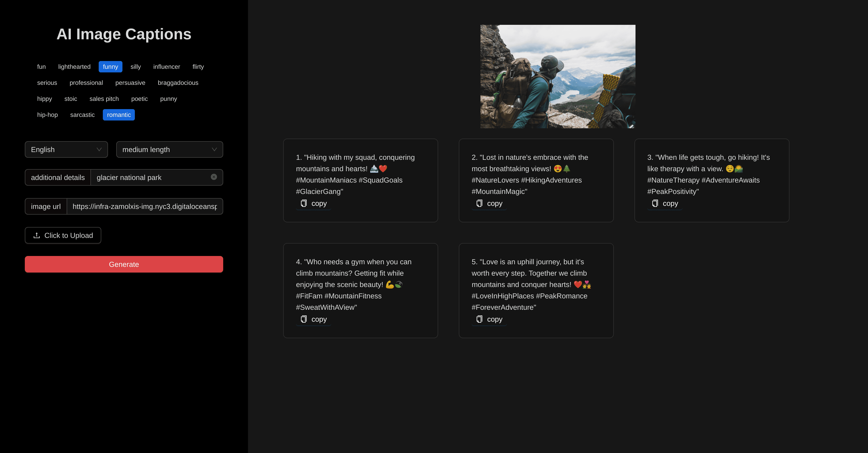The width and height of the screenshot is (868, 453).
Task: Click the copy icon on caption 1
Action: tap(304, 203)
